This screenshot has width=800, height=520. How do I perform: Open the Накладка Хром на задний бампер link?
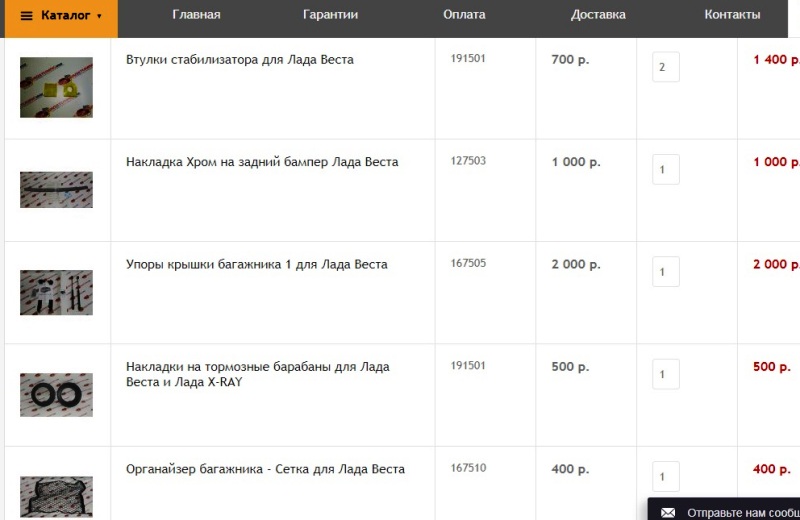[x=262, y=162]
